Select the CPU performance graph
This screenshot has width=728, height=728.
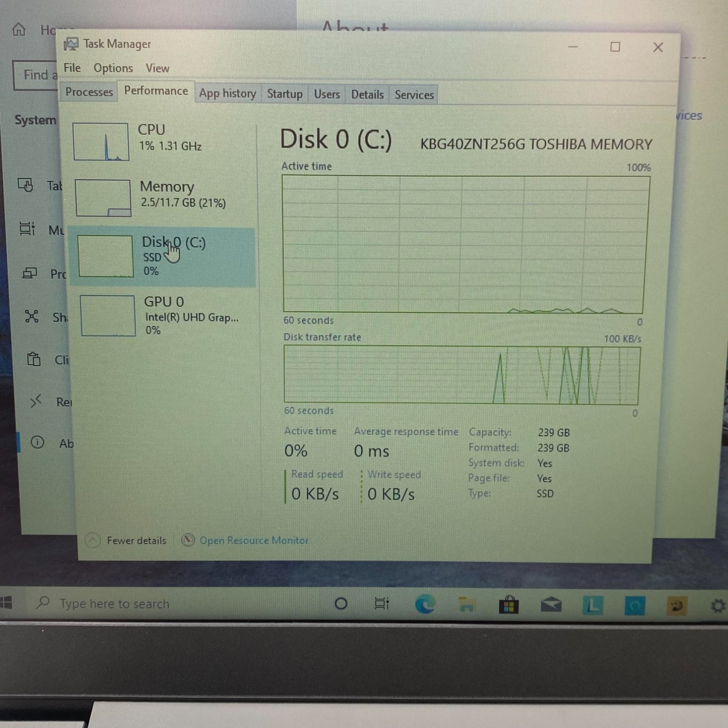[x=101, y=142]
